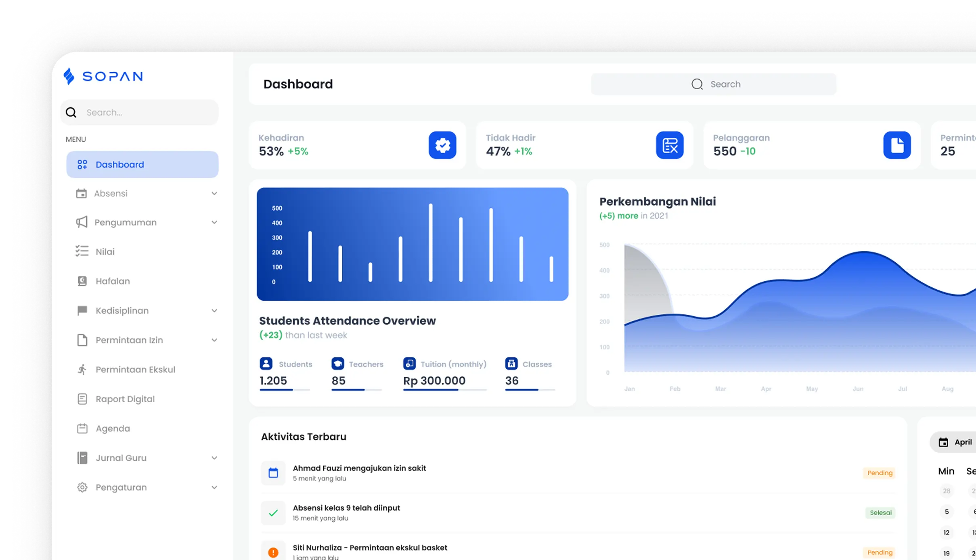This screenshot has height=560, width=976.
Task: Click 'Absensi kelas 9 telah diinput' text
Action: coord(346,508)
